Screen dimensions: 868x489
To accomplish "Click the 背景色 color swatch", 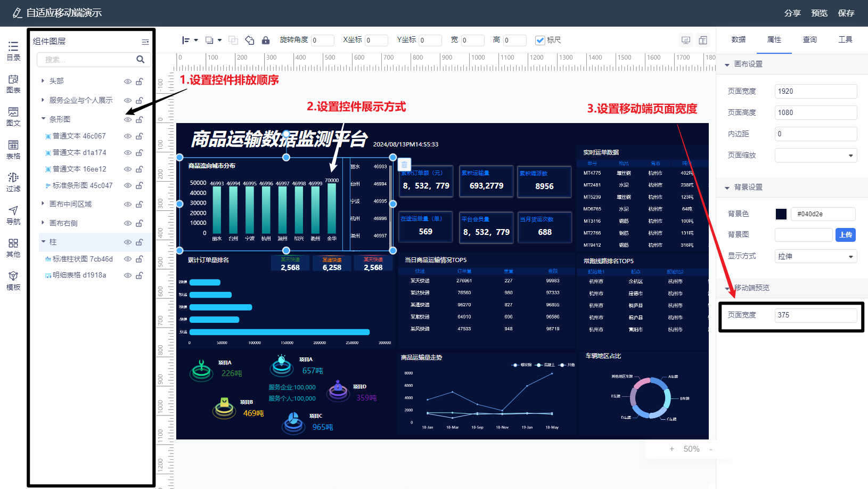I will pos(781,214).
